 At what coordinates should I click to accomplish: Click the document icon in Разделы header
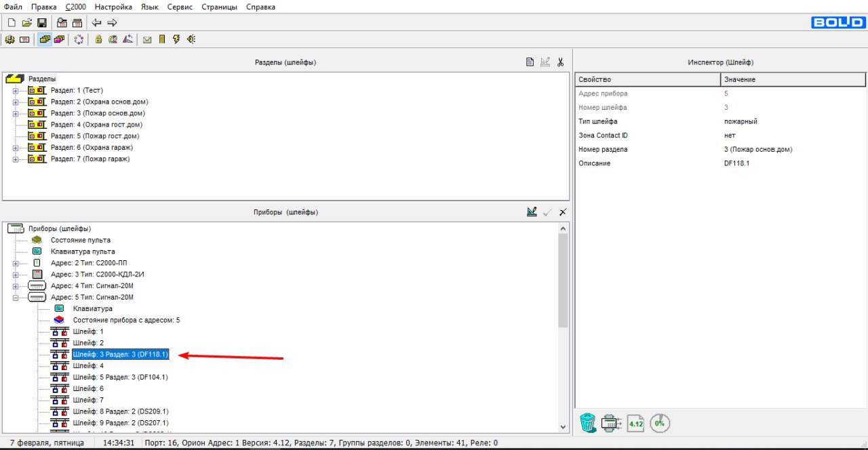point(530,62)
